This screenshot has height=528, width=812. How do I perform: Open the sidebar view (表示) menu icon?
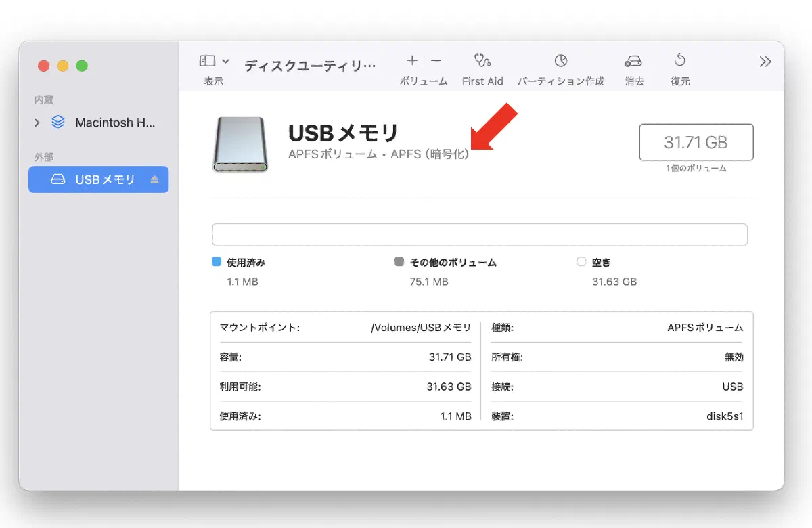point(207,61)
